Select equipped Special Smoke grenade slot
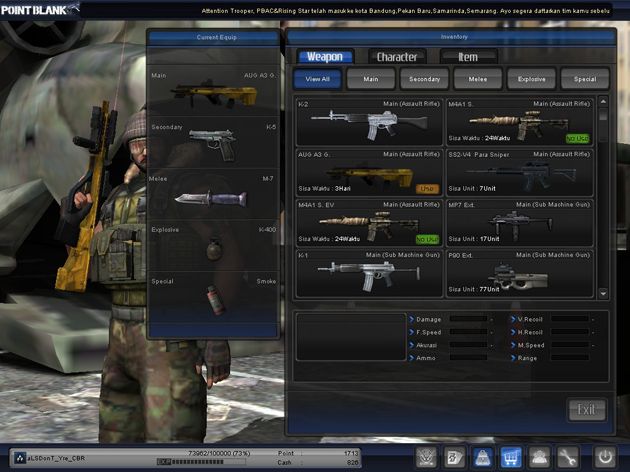The width and height of the screenshot is (630, 472). click(x=213, y=296)
